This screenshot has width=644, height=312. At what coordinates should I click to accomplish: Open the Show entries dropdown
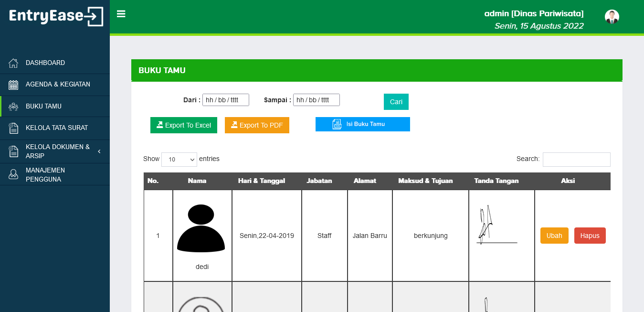pos(179,159)
